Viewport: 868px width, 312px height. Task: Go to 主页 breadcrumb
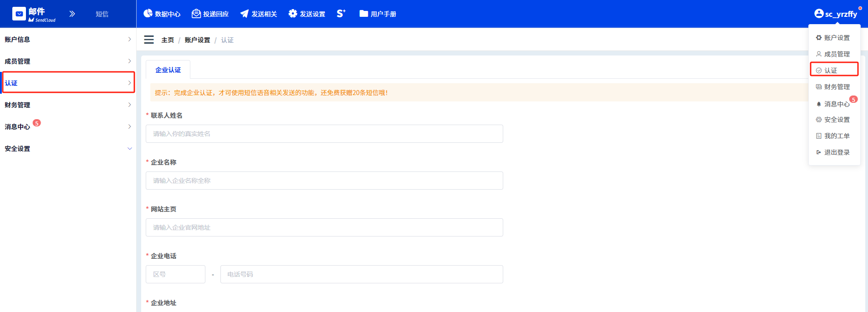[x=168, y=40]
